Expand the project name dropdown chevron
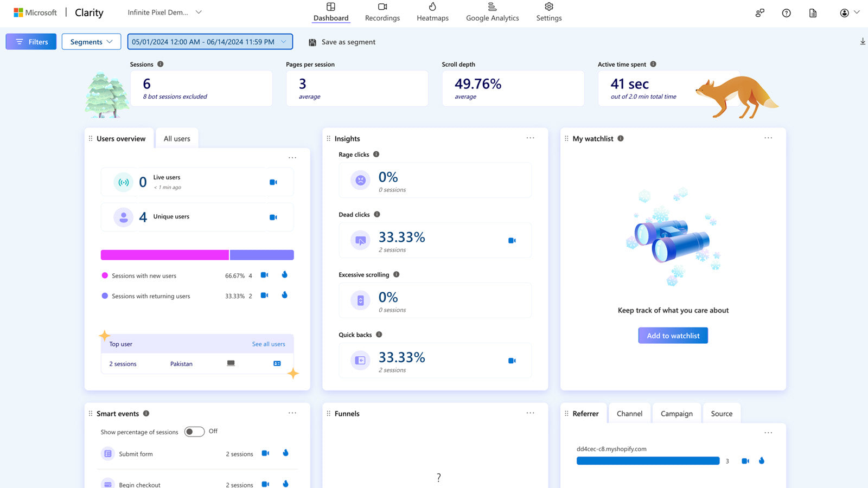This screenshot has height=488, width=868. [x=199, y=12]
